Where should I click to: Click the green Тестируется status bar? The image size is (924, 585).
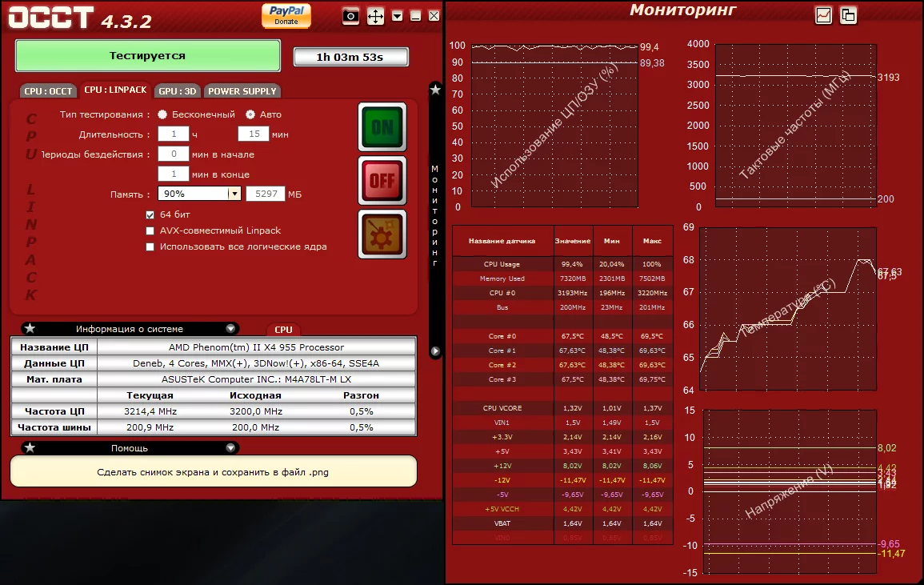147,55
